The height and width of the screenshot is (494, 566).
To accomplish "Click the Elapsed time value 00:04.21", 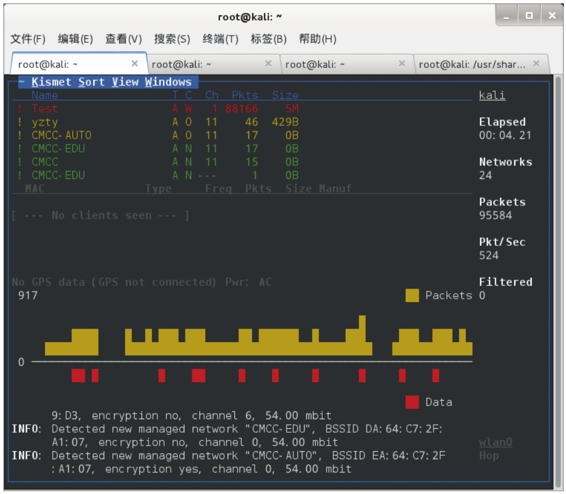I will pos(505,135).
